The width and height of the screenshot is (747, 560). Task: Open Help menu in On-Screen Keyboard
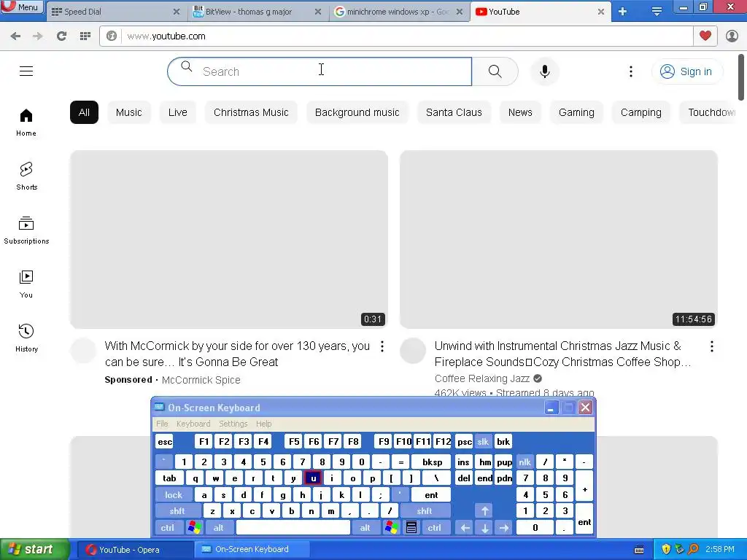tap(263, 424)
